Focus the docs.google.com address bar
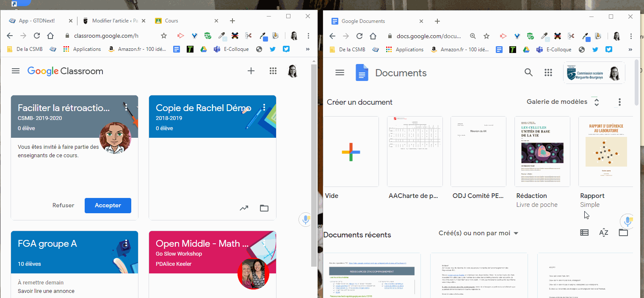 [428, 36]
